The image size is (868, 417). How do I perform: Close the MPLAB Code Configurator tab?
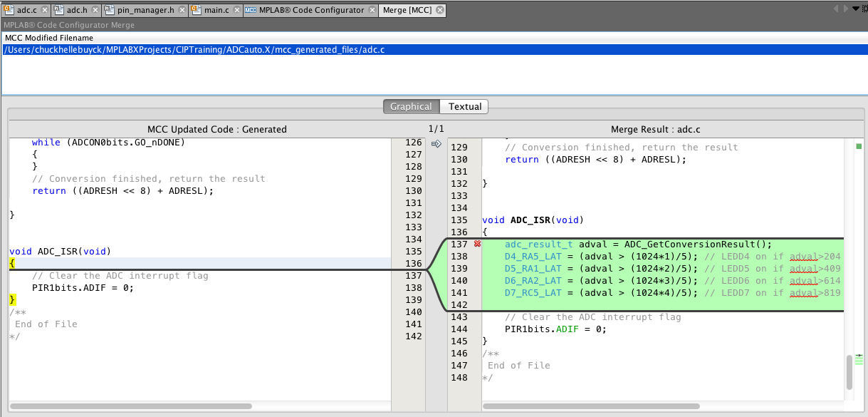[372, 11]
